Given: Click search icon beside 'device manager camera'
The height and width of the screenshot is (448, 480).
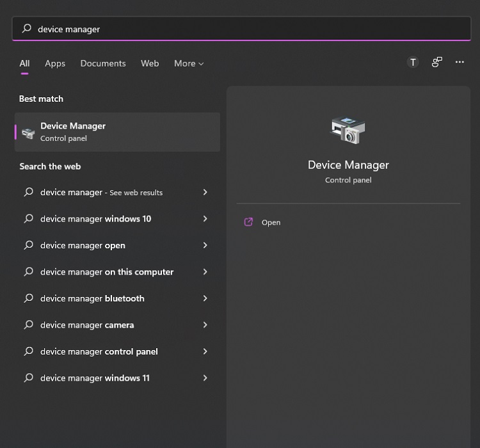Looking at the screenshot, I should click(28, 324).
